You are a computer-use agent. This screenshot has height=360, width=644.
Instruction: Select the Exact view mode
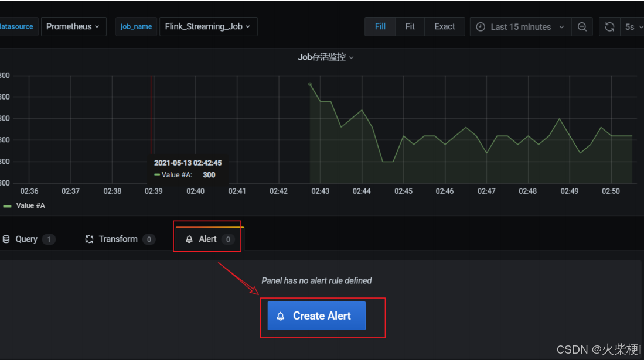coord(444,27)
